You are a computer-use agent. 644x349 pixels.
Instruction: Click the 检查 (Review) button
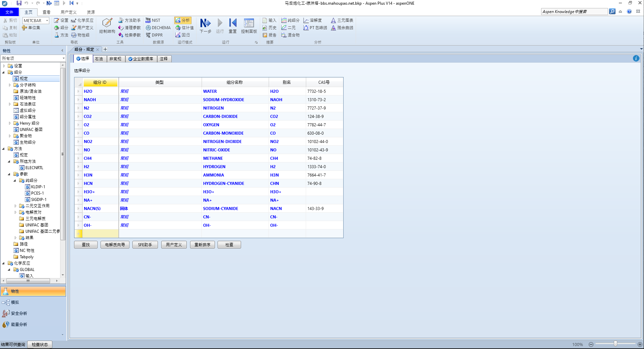(x=229, y=245)
